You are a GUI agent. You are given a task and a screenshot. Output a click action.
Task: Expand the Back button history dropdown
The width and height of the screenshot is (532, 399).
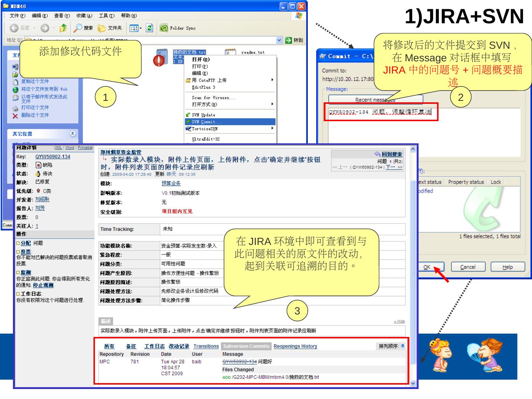35,28
